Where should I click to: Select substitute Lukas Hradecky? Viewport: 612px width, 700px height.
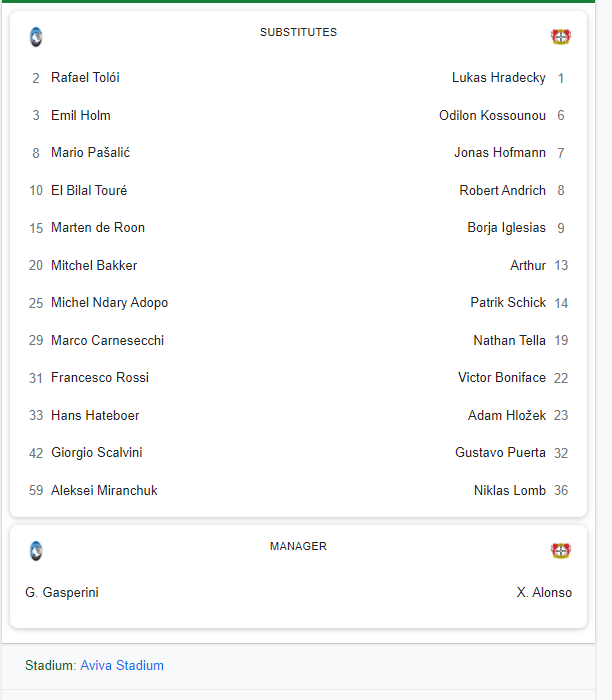coord(498,78)
